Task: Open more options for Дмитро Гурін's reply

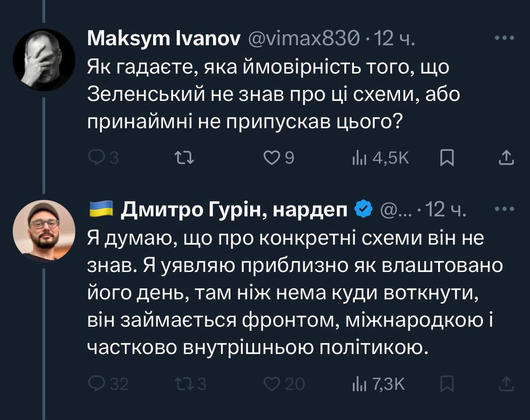Action: click(x=505, y=209)
